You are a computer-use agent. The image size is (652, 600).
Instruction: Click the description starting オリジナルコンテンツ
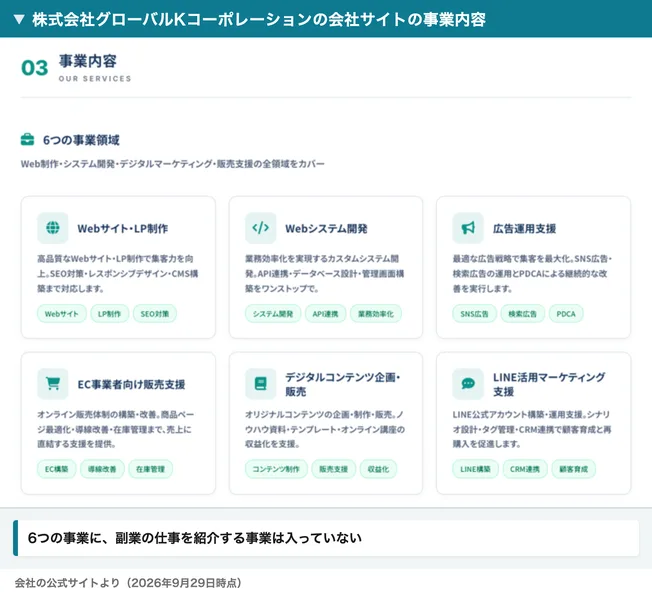(x=325, y=429)
